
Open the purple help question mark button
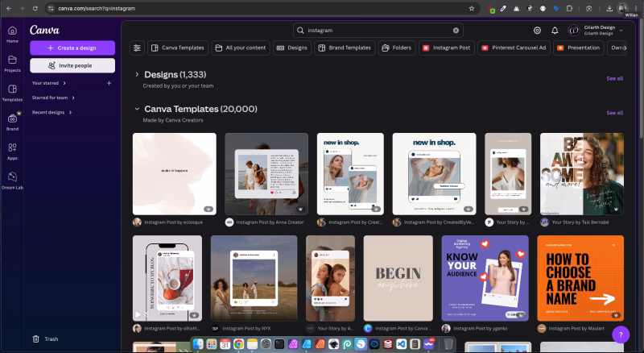621,334
